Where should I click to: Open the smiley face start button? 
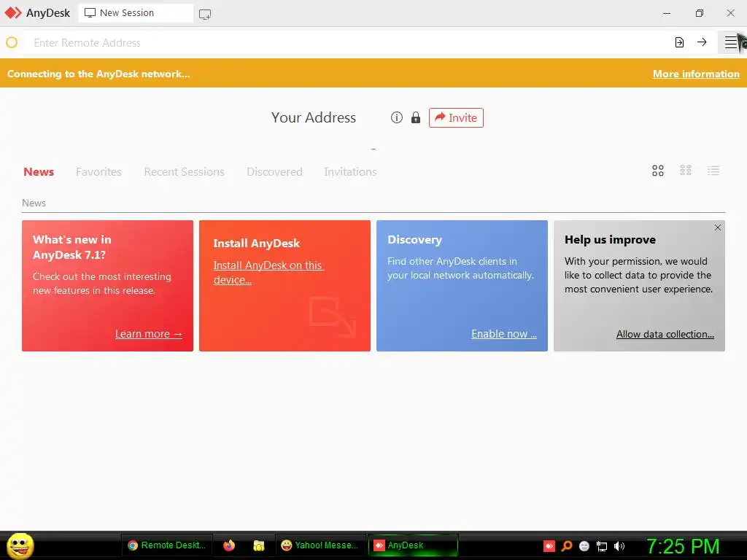20,545
